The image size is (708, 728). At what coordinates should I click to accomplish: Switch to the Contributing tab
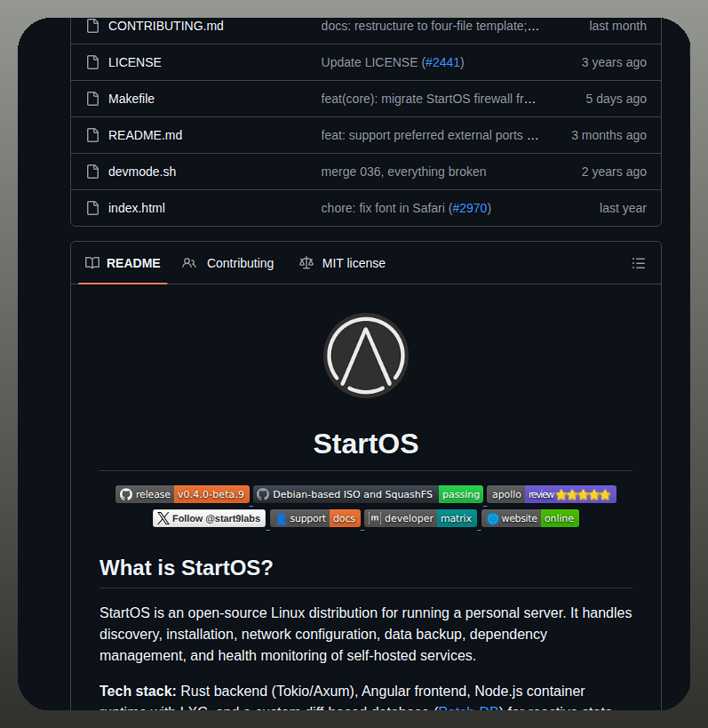click(227, 263)
